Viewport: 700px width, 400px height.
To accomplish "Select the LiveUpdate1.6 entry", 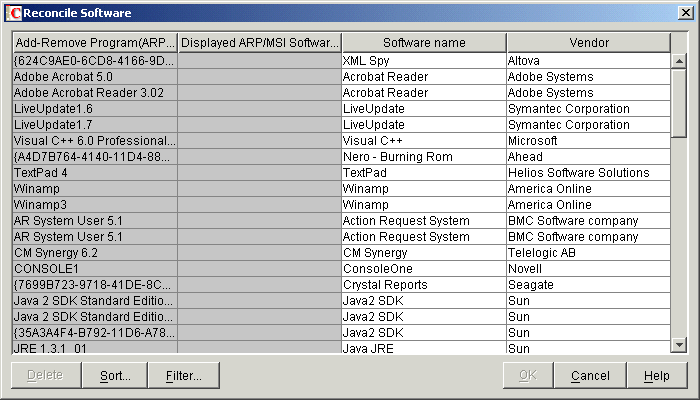I will (95, 109).
